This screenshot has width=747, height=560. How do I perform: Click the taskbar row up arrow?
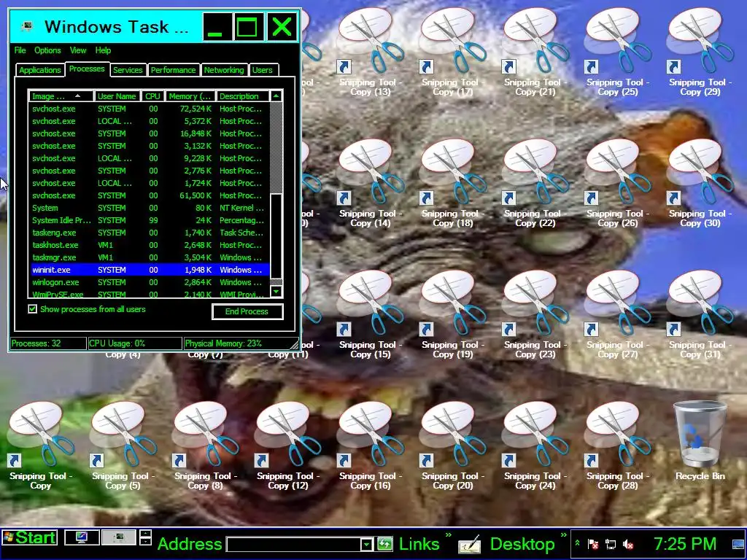tap(146, 532)
